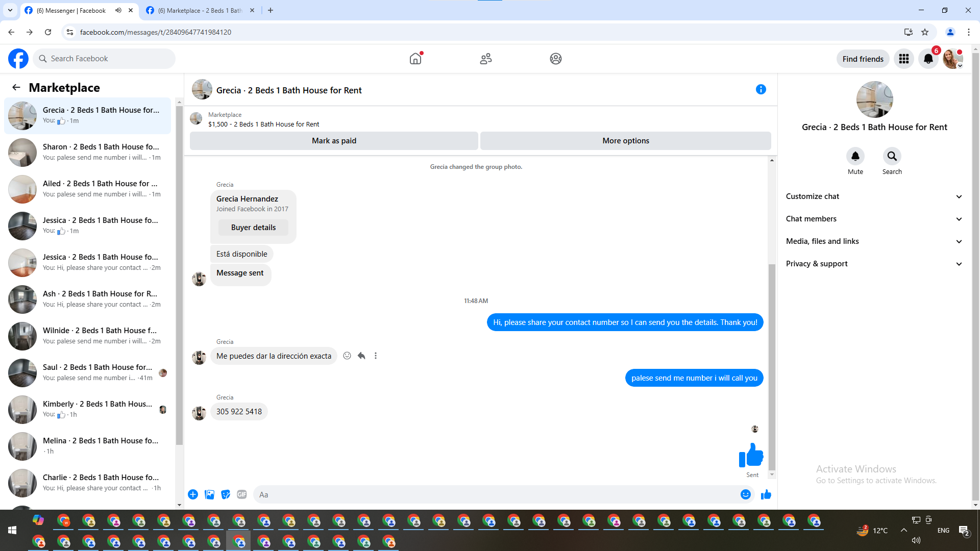Image resolution: width=980 pixels, height=551 pixels.
Task: Send a thumbs-up like from composer
Action: point(766,494)
